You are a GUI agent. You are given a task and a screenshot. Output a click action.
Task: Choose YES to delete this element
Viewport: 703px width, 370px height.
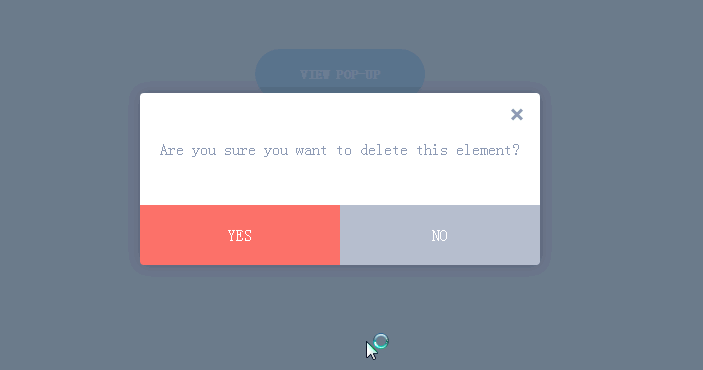[x=240, y=235]
